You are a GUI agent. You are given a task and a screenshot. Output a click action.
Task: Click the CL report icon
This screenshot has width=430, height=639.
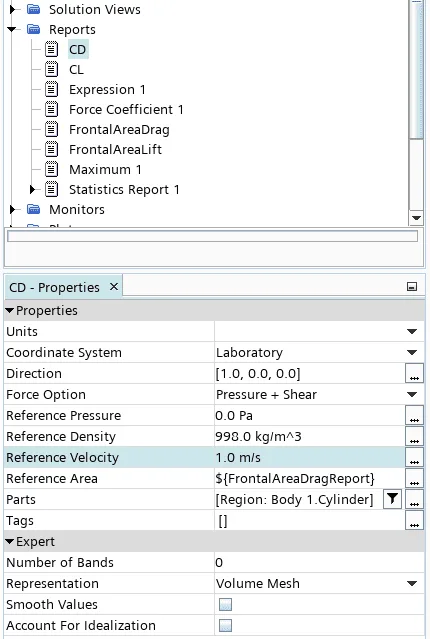click(x=51, y=69)
